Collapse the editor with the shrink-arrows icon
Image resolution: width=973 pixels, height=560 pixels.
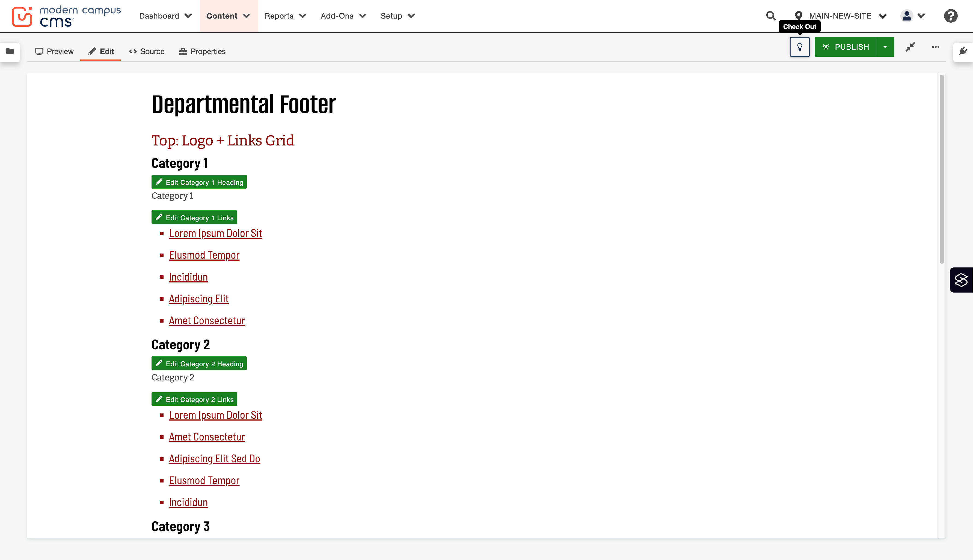pos(910,47)
